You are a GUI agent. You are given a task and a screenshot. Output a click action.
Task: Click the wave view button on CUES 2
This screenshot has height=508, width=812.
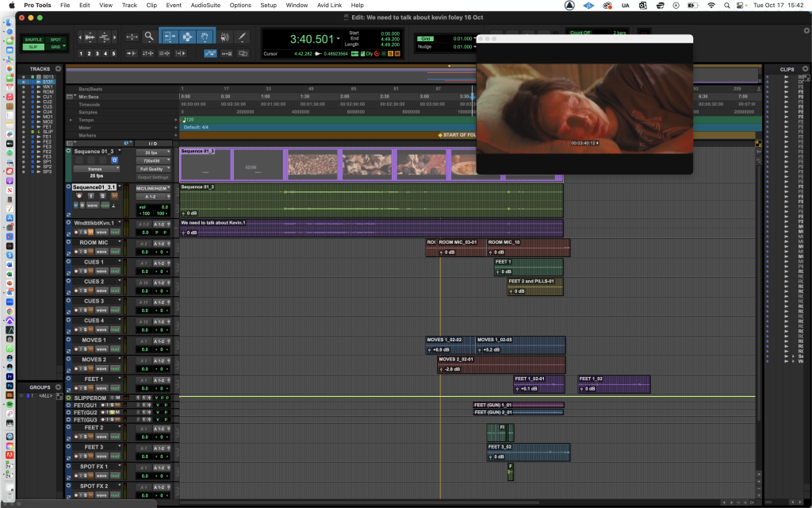[102, 291]
